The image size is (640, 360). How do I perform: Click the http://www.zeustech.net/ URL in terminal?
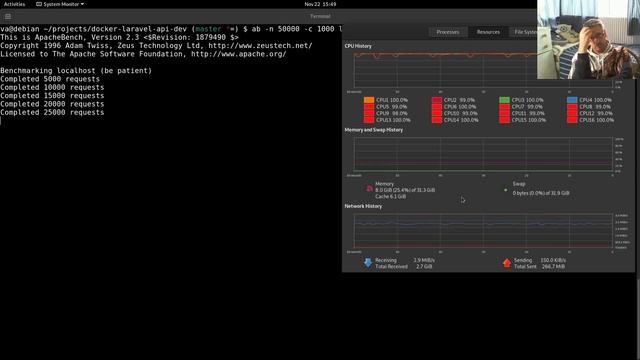pos(260,46)
